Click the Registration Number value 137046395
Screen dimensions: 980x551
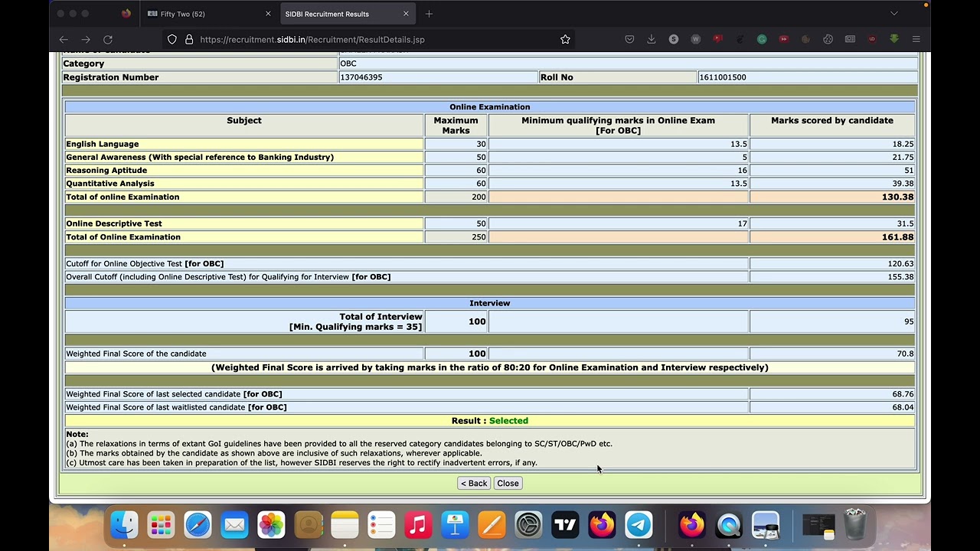(361, 77)
